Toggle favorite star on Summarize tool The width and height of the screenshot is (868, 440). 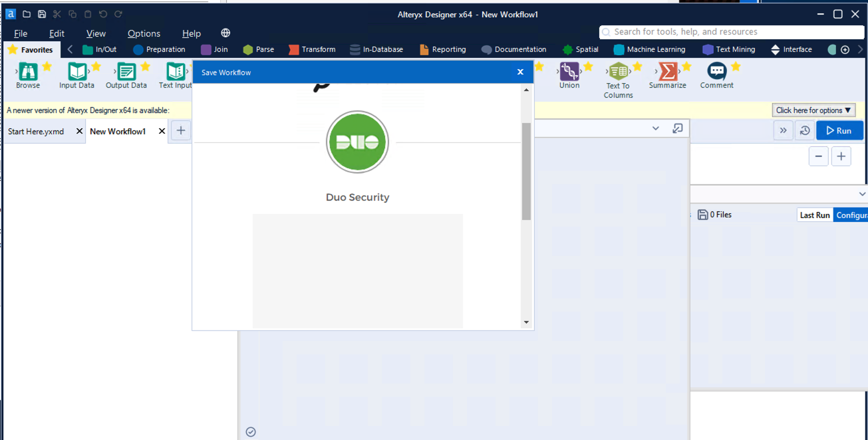[x=686, y=66]
